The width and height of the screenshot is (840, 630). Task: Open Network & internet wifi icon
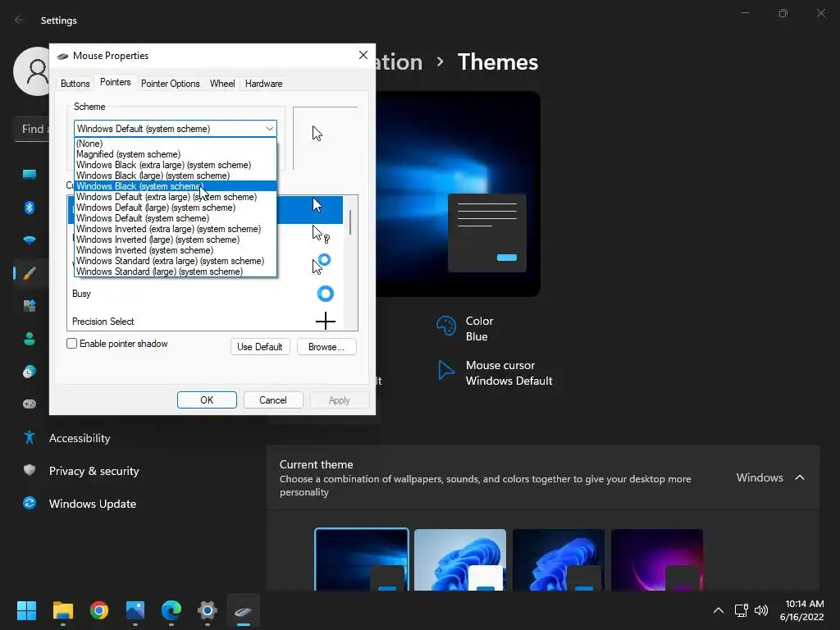point(30,240)
